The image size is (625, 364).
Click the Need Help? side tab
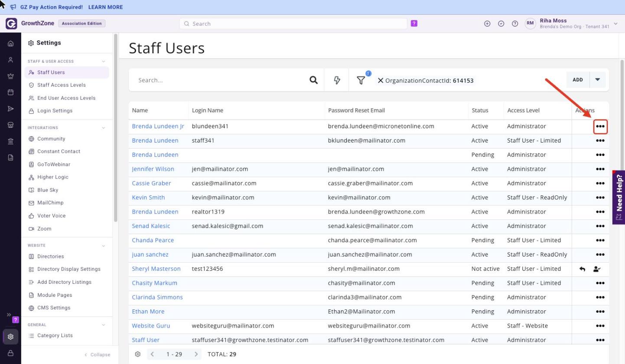click(619, 197)
